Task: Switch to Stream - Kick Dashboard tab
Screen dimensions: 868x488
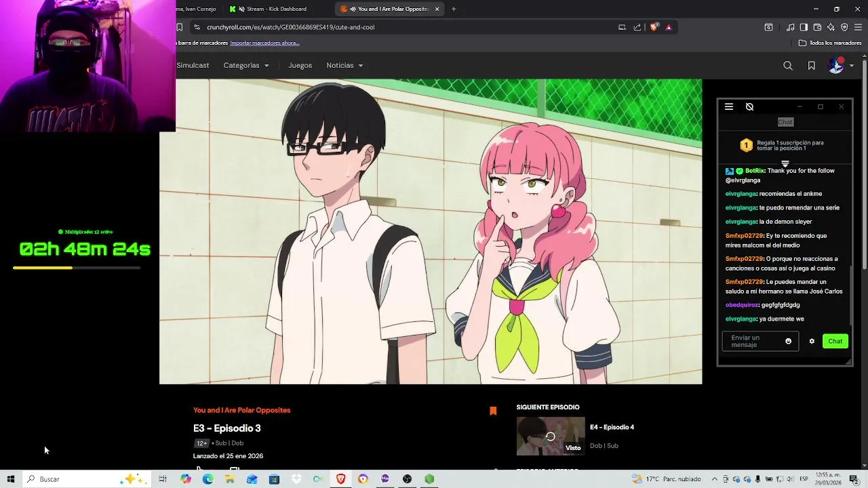Action: click(x=277, y=9)
